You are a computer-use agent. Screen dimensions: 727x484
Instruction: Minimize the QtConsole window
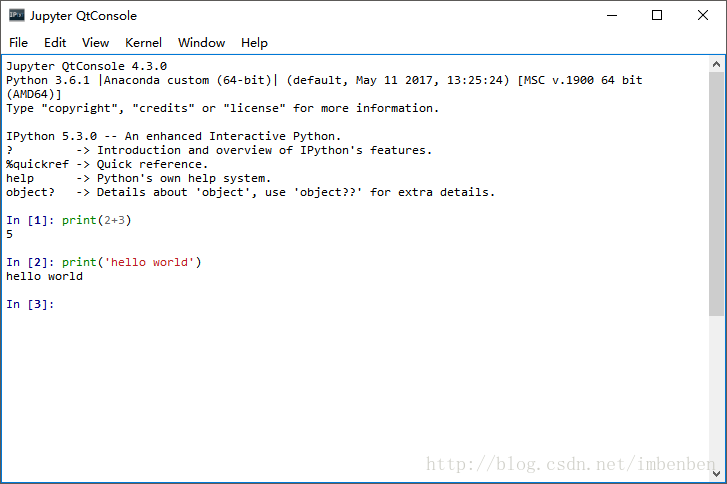click(611, 15)
